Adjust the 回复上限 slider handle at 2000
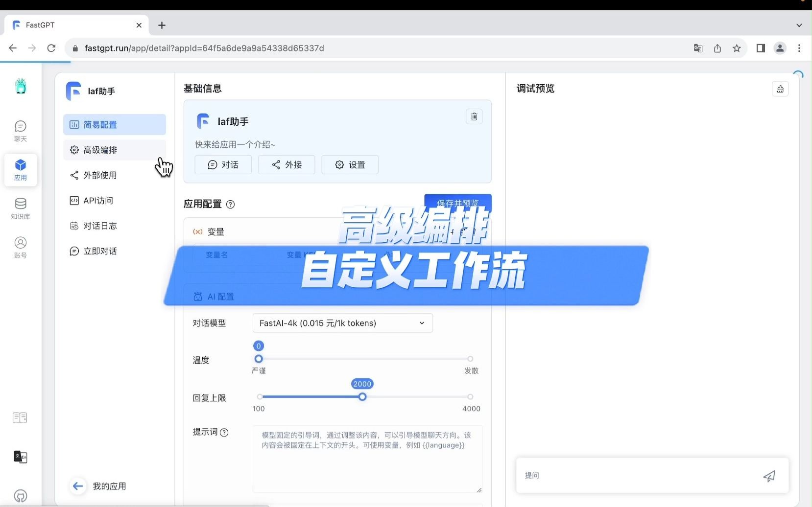Viewport: 812px width, 507px height. coord(362,397)
